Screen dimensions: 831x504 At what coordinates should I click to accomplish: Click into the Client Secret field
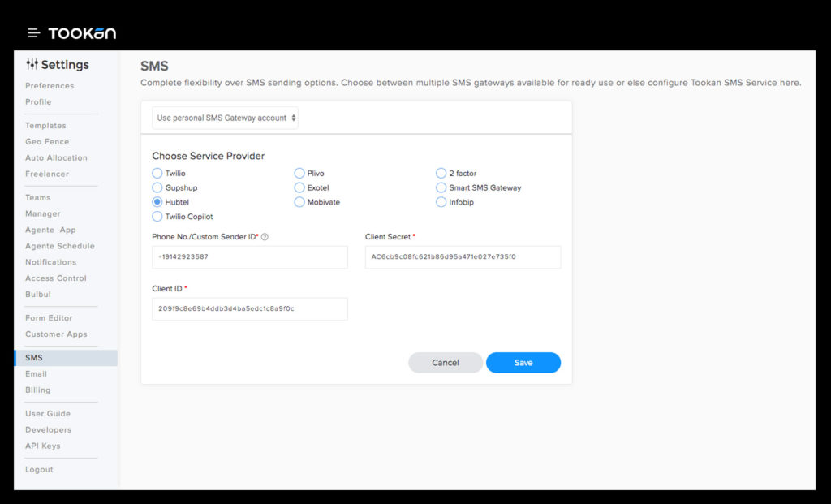click(463, 257)
